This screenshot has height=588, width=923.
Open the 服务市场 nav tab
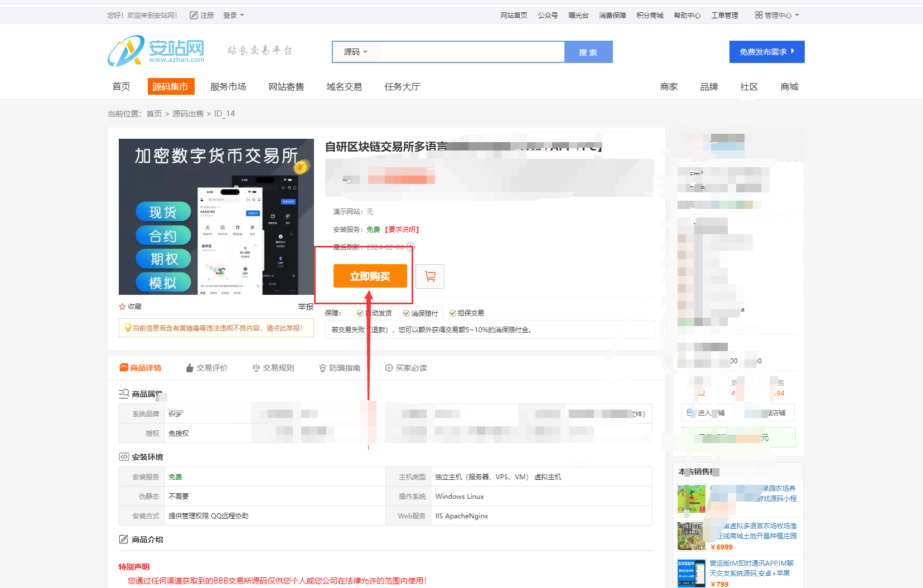tap(228, 86)
